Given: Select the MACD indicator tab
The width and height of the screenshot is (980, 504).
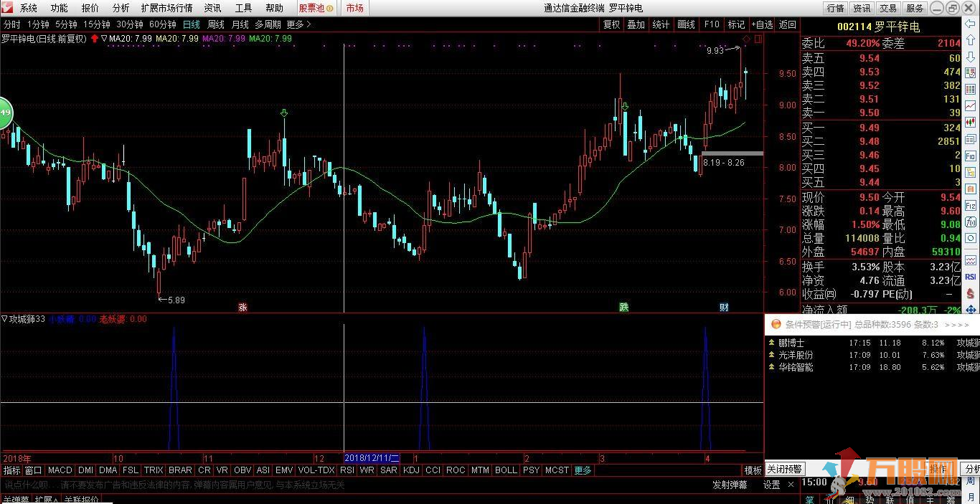Looking at the screenshot, I should [60, 470].
